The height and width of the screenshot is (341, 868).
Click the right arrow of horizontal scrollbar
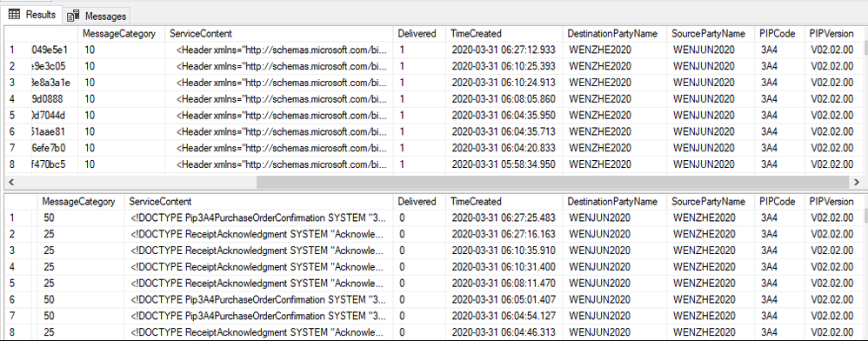point(857,182)
